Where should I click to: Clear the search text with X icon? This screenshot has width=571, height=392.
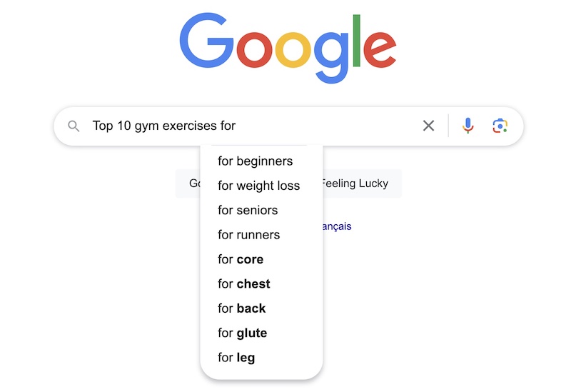(429, 126)
